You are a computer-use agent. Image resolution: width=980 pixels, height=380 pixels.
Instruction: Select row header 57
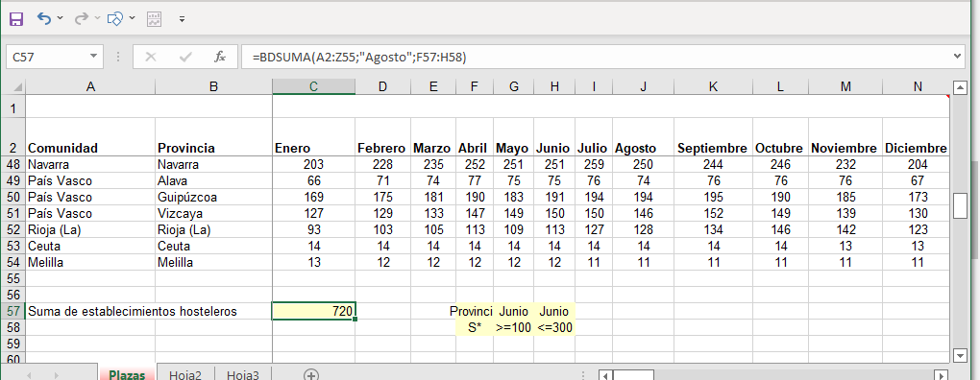[x=12, y=311]
